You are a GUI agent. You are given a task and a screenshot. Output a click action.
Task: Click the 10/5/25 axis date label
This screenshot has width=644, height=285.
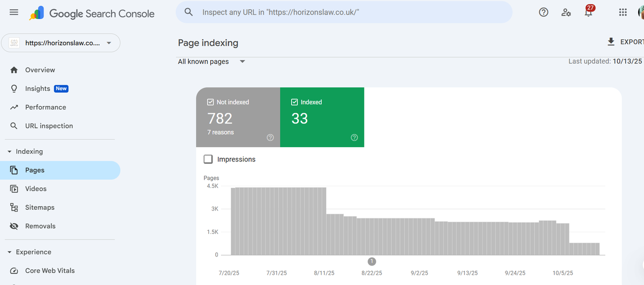pos(563,273)
